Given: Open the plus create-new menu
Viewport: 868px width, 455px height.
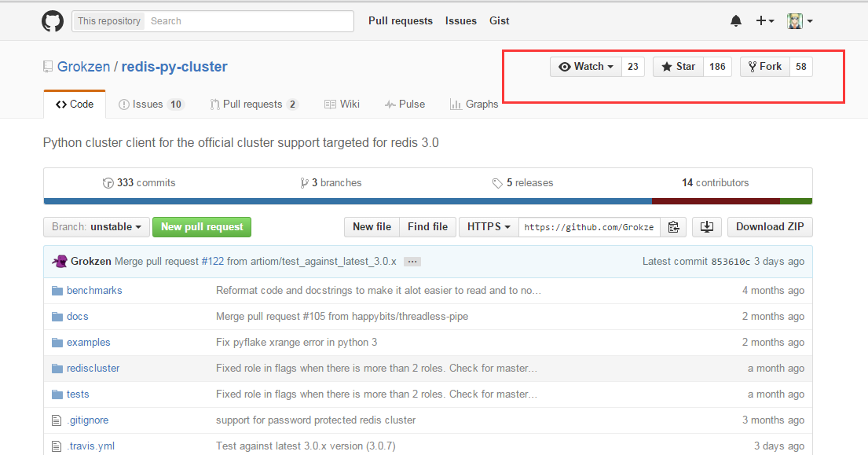Looking at the screenshot, I should click(x=765, y=20).
